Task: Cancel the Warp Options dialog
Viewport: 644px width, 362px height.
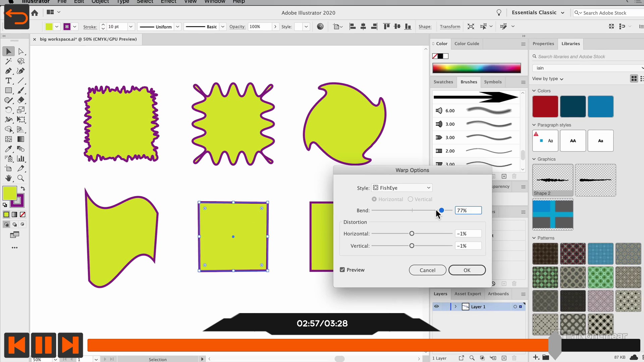Action: coord(427,270)
